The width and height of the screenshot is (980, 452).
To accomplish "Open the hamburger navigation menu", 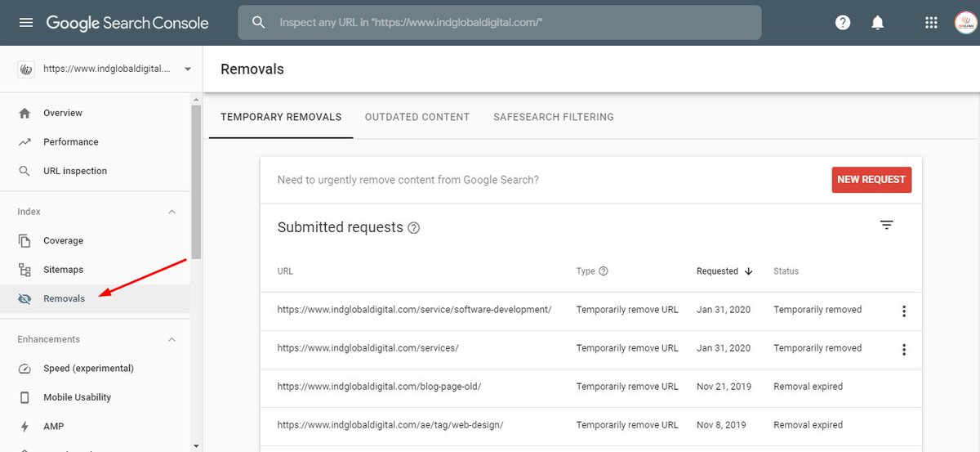I will (25, 23).
